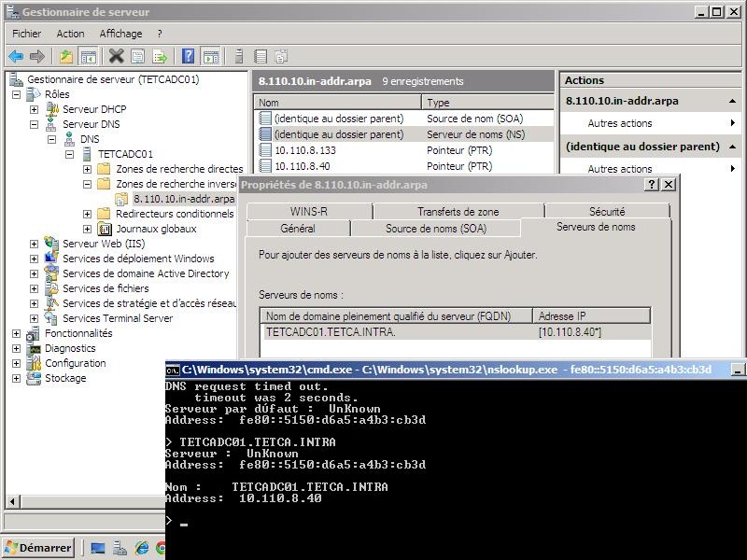The height and width of the screenshot is (560, 747).
Task: Open the Action menu
Action: pyautogui.click(x=71, y=34)
